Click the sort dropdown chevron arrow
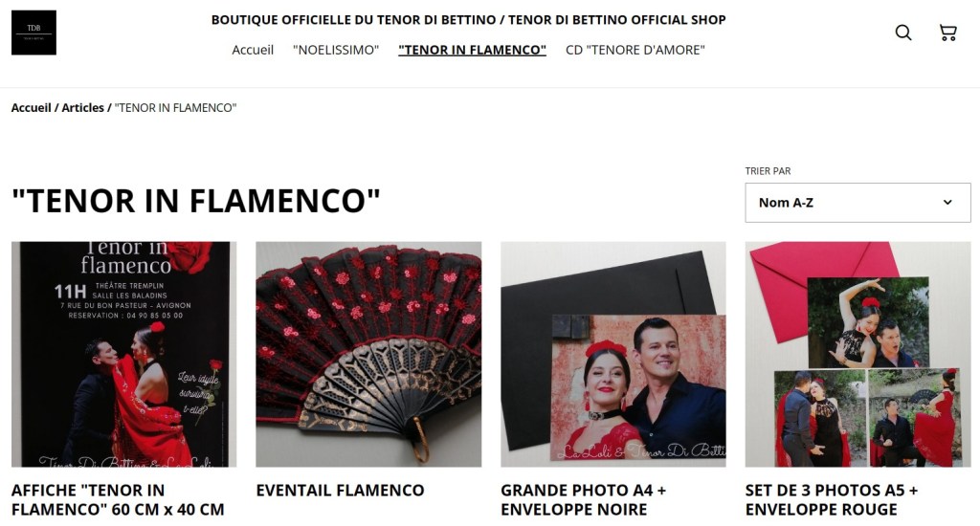980x526 pixels. coord(947,203)
